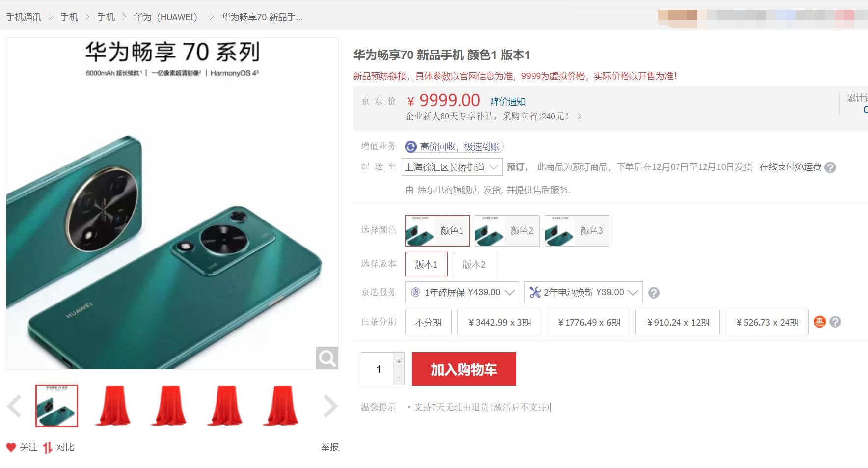This screenshot has width=868, height=468.
Task: Increase quantity with plus stepper
Action: point(399,361)
